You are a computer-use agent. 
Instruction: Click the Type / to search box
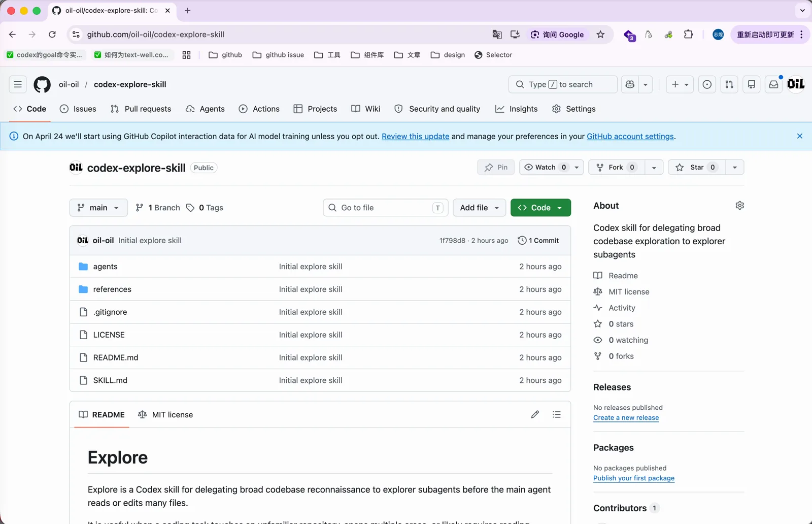[563, 84]
